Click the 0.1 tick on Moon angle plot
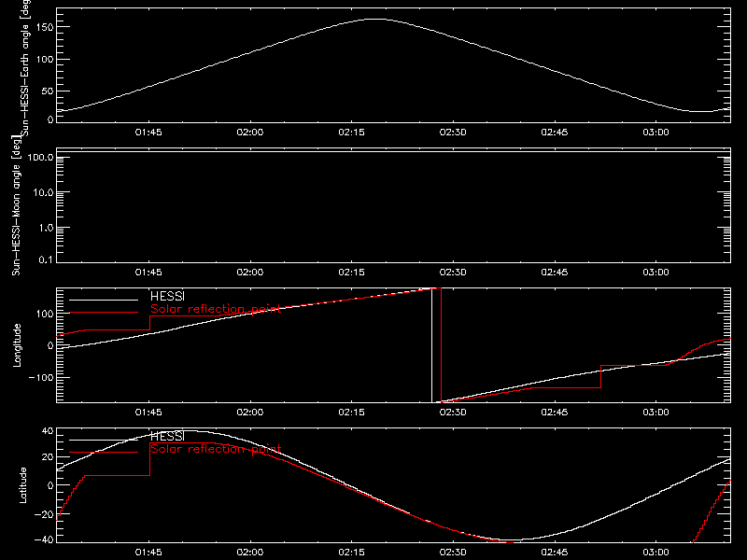747x560 pixels. click(x=46, y=259)
